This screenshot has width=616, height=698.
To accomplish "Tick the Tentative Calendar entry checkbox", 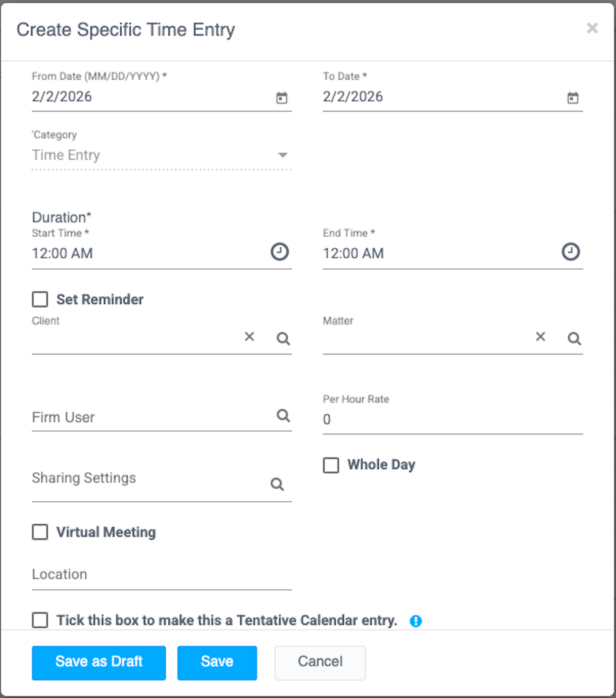I will pyautogui.click(x=39, y=620).
